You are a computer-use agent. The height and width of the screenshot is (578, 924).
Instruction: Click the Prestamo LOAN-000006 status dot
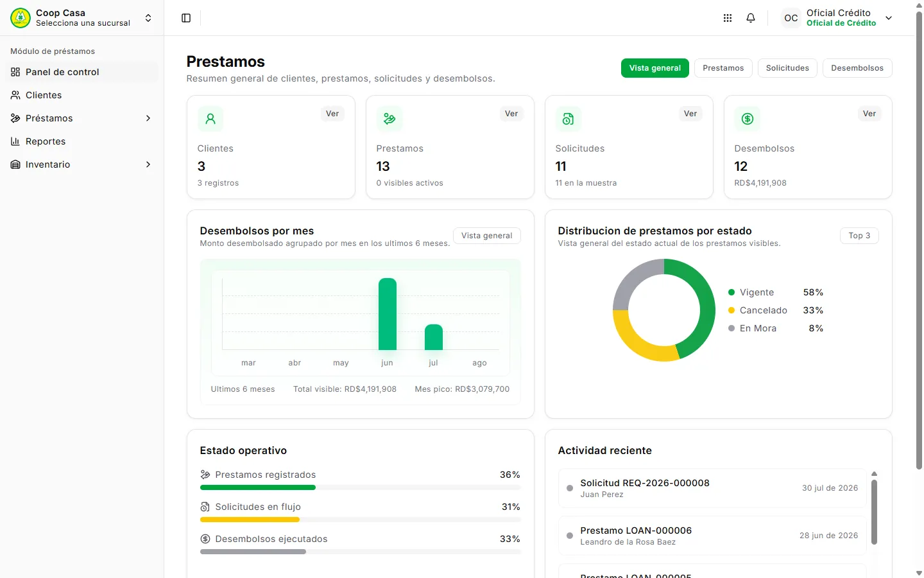570,536
